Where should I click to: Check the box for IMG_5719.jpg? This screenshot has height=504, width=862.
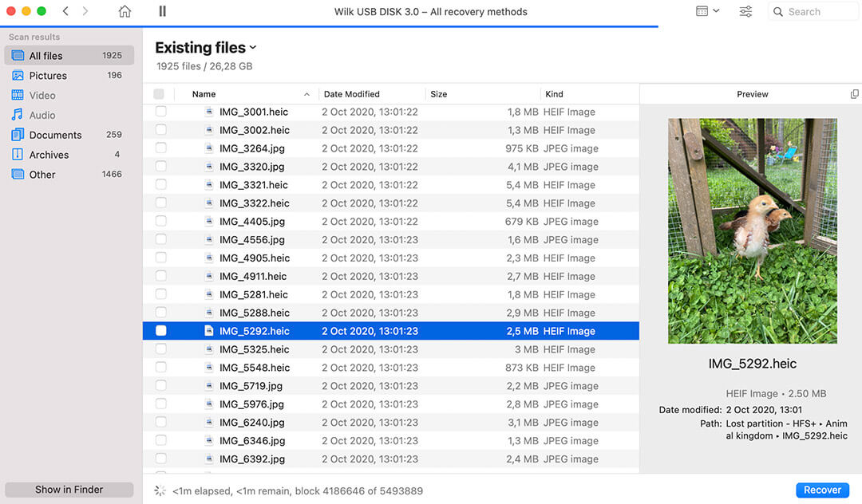point(160,385)
